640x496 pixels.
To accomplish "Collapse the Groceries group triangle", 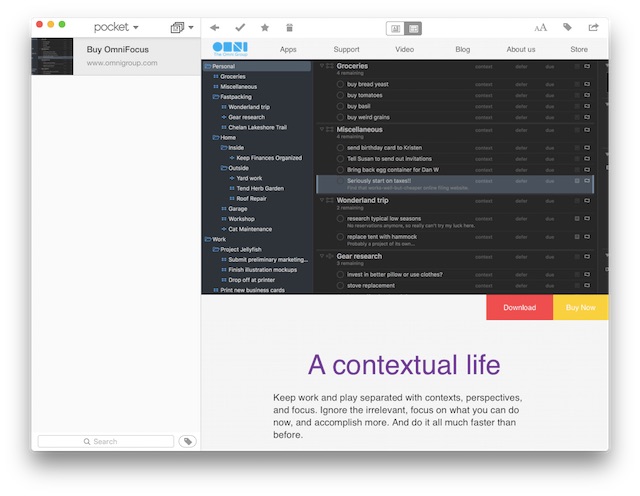I will pos(322,66).
